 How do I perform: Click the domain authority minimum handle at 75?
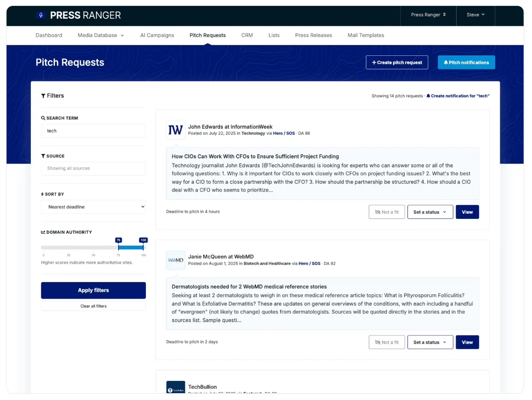(119, 247)
